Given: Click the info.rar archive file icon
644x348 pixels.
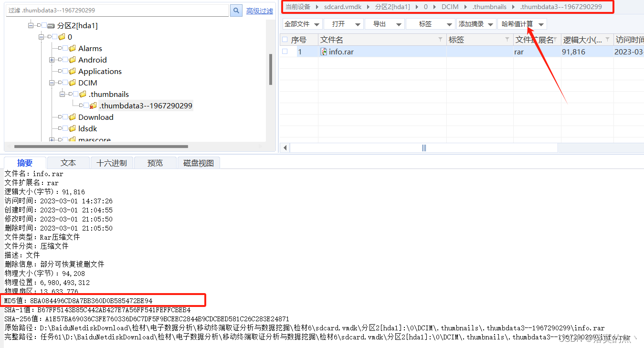Looking at the screenshot, I should tap(324, 52).
